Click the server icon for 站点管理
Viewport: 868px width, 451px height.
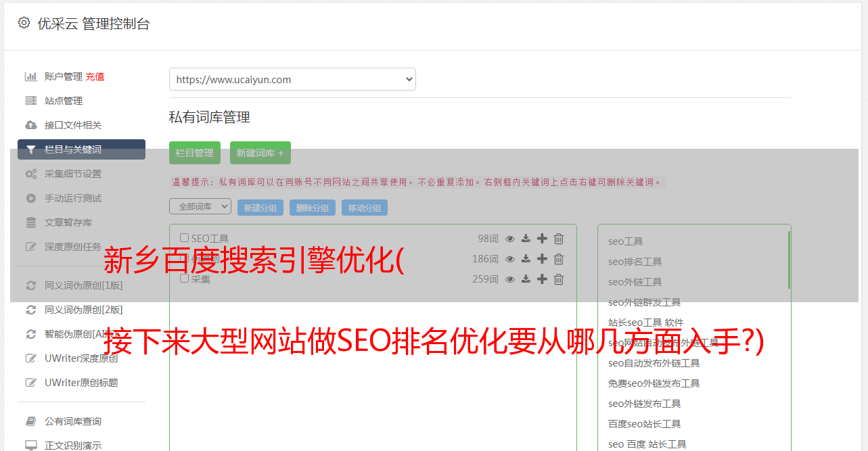click(x=30, y=101)
